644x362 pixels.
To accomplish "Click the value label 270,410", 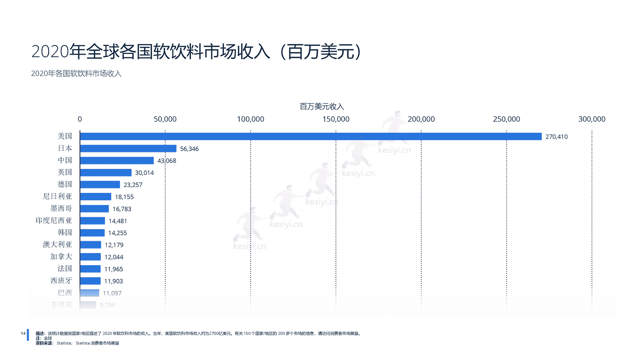I will pyautogui.click(x=557, y=136).
